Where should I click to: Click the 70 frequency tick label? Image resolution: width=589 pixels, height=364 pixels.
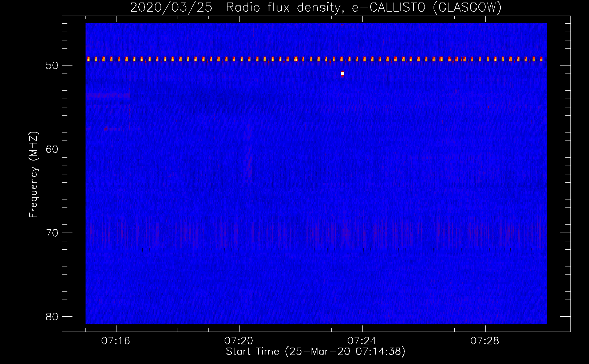point(52,233)
